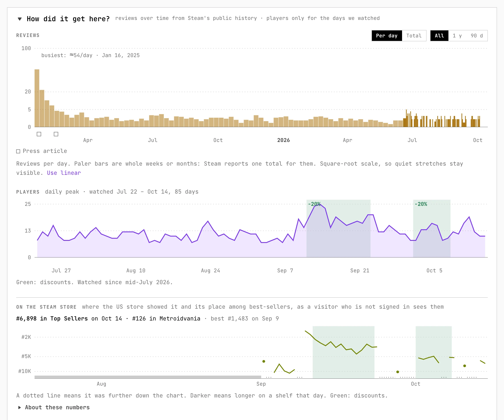
Task: Select the All time range
Action: click(x=439, y=35)
